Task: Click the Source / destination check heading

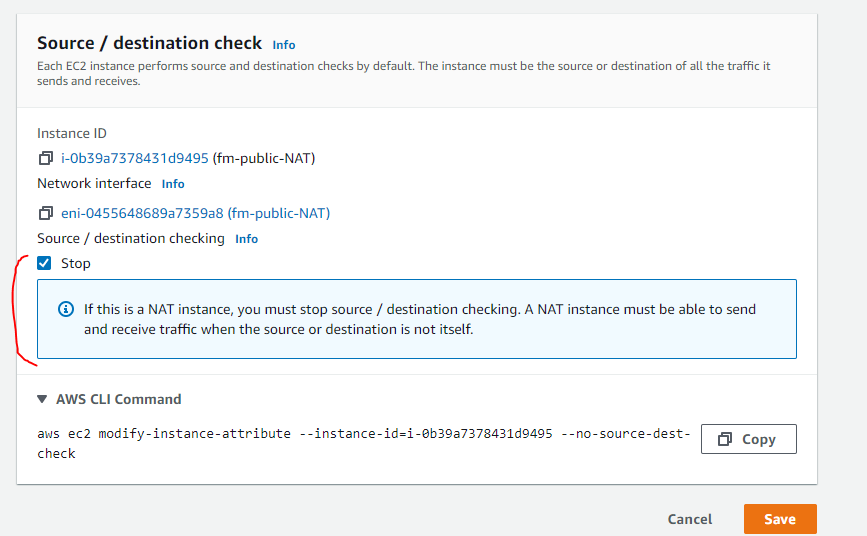Action: [149, 43]
